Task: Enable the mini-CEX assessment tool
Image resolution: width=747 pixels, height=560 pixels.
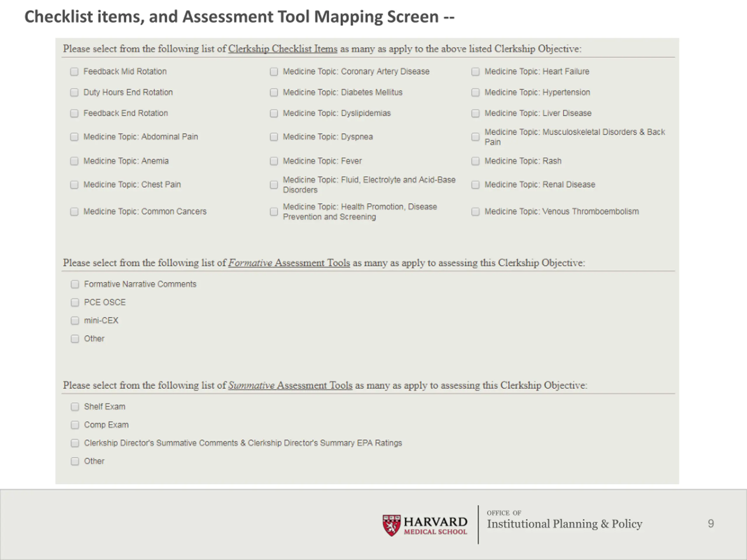Action: [x=75, y=321]
